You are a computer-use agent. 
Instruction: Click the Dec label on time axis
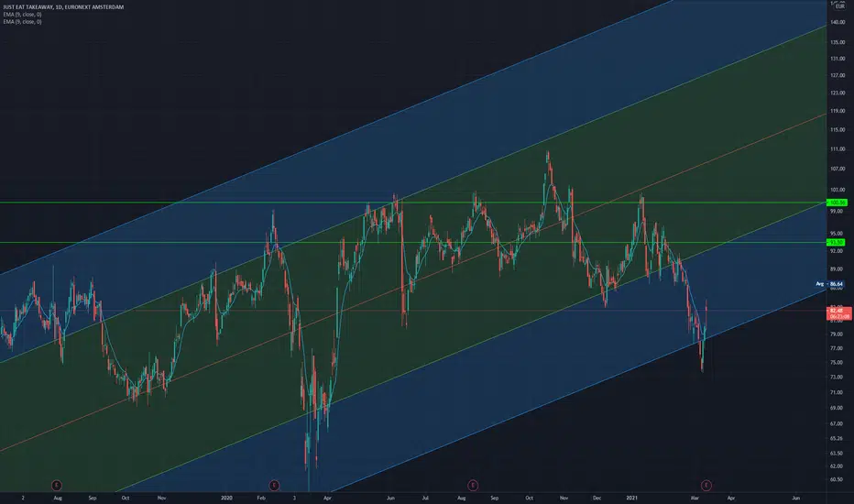pyautogui.click(x=597, y=498)
